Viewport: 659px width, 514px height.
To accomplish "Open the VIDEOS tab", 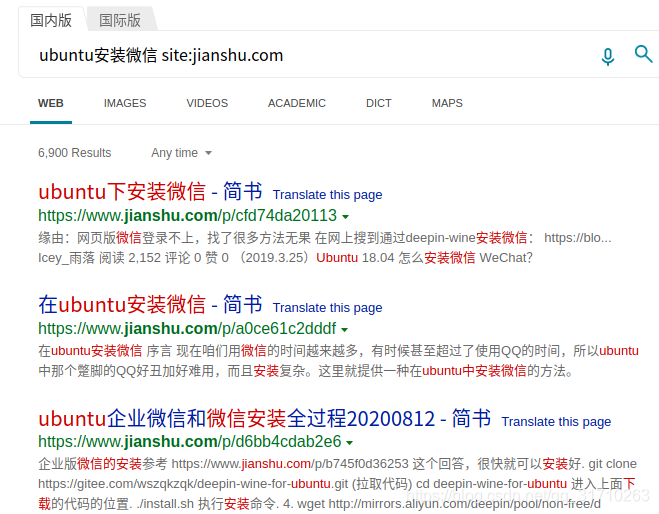I will (x=207, y=103).
